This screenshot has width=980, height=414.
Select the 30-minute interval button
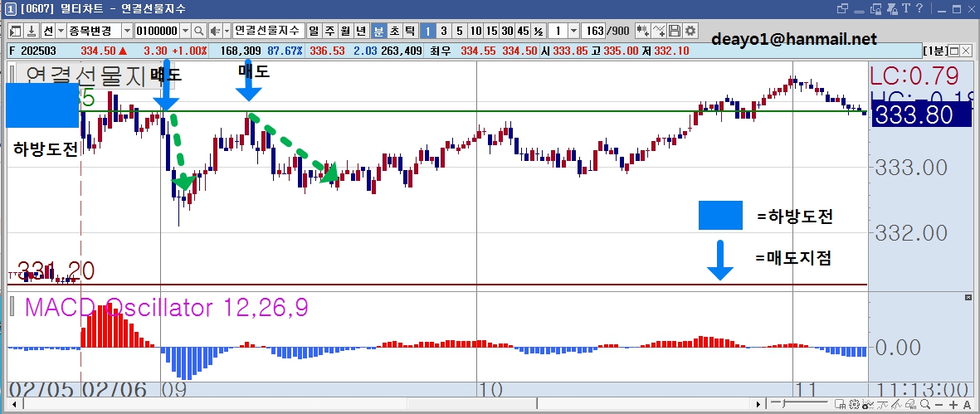pyautogui.click(x=507, y=32)
